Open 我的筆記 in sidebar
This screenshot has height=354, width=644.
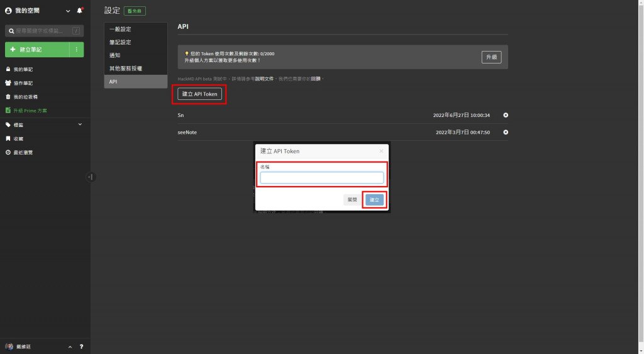[x=23, y=69]
